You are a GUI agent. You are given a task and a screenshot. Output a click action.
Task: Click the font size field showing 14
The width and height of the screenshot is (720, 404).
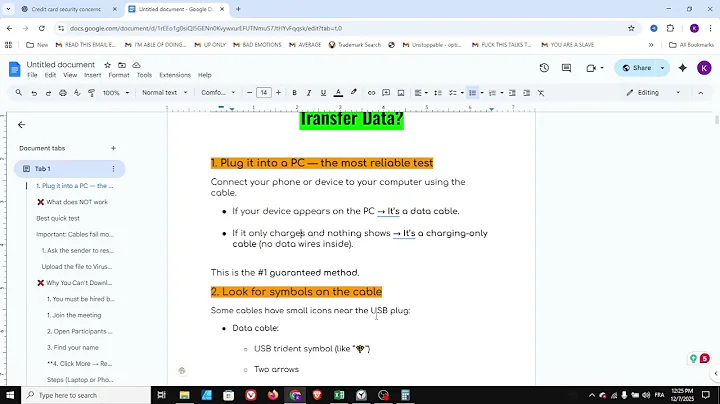pos(264,93)
